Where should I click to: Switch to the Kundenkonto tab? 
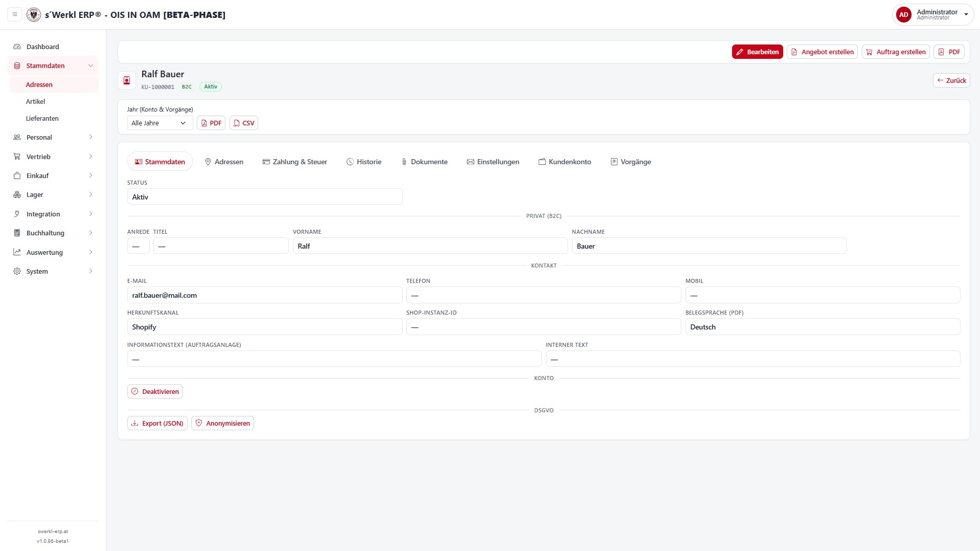[565, 162]
